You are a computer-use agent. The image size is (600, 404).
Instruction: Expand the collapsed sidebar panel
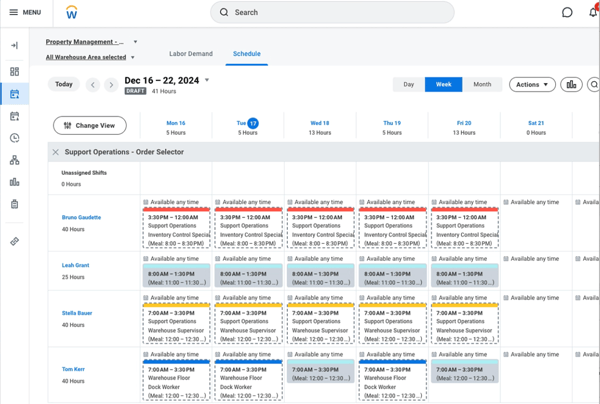point(14,46)
